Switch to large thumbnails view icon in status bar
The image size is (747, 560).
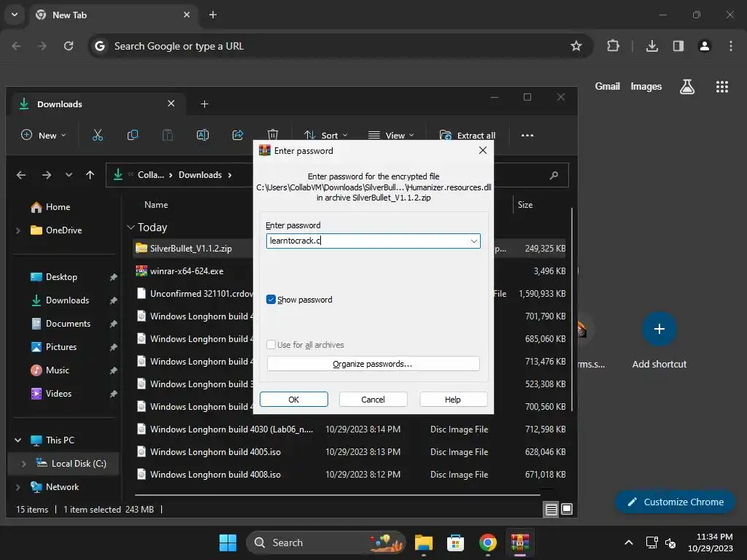pyautogui.click(x=567, y=510)
